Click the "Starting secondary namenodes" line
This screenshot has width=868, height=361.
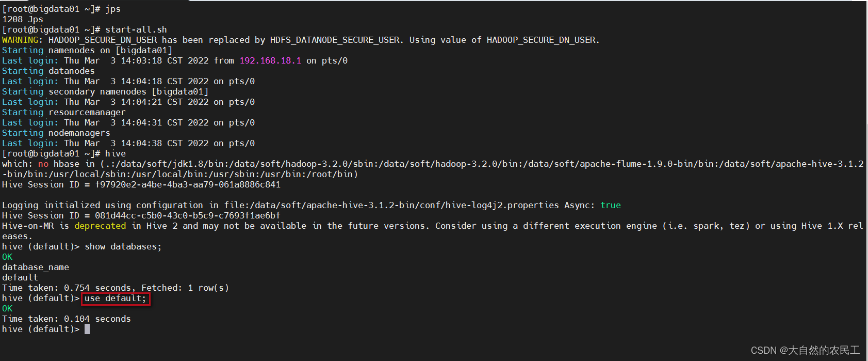tap(105, 91)
